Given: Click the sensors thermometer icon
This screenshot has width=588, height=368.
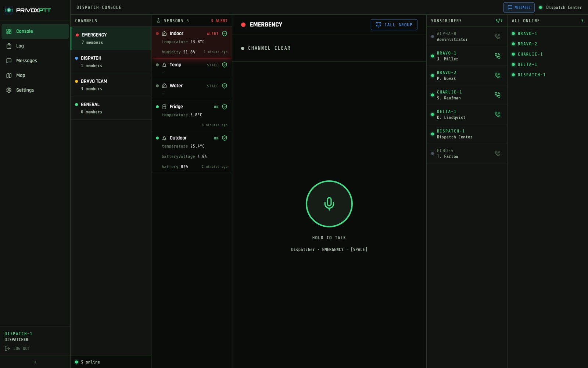Looking at the screenshot, I should [158, 21].
